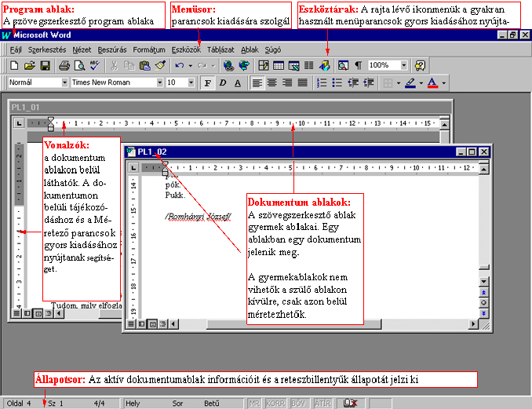Expand the Times New Roman font list

tap(159, 82)
